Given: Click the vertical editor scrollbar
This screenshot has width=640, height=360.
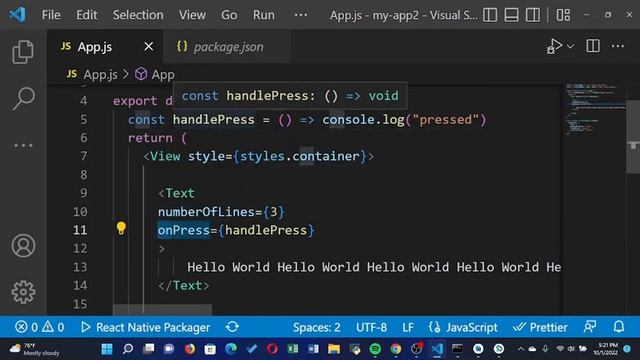Looking at the screenshot, I should pyautogui.click(x=633, y=137).
